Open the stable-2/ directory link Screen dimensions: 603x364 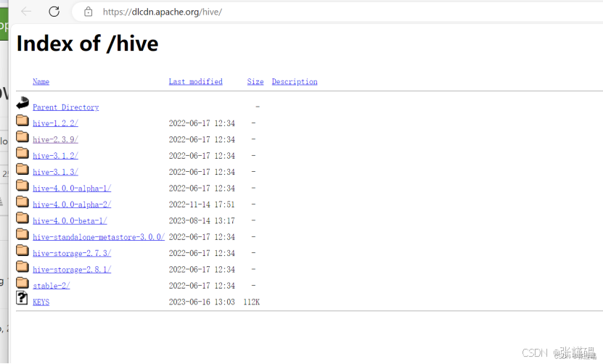point(51,286)
